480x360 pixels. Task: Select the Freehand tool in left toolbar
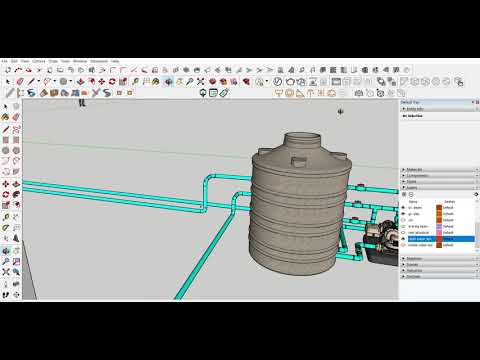pyautogui.click(x=16, y=129)
